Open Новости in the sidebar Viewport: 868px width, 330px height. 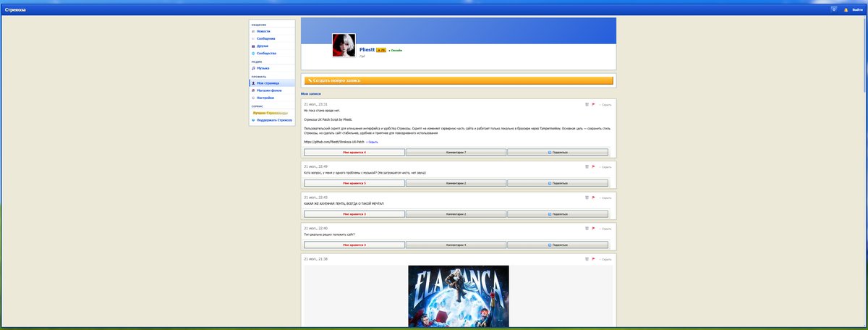click(x=271, y=32)
